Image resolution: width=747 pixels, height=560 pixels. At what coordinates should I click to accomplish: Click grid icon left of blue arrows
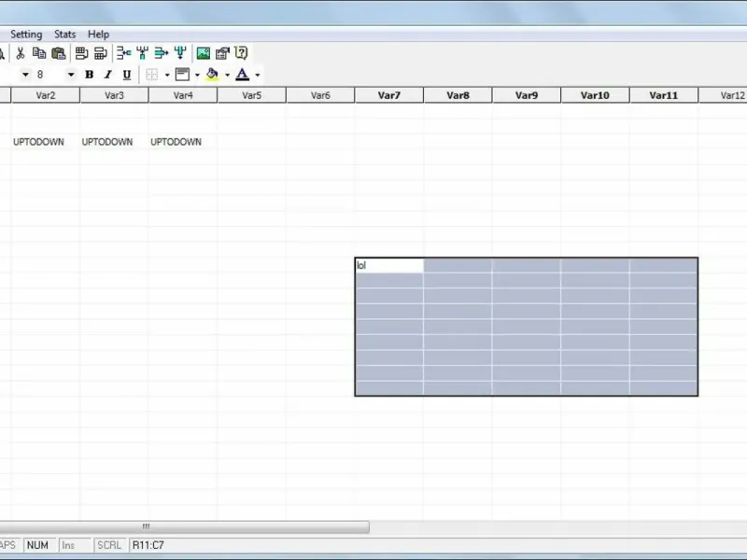(x=101, y=53)
